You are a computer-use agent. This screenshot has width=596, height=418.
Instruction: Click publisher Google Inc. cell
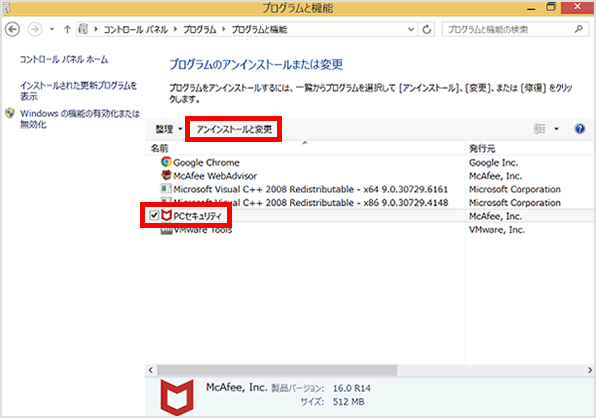click(493, 163)
